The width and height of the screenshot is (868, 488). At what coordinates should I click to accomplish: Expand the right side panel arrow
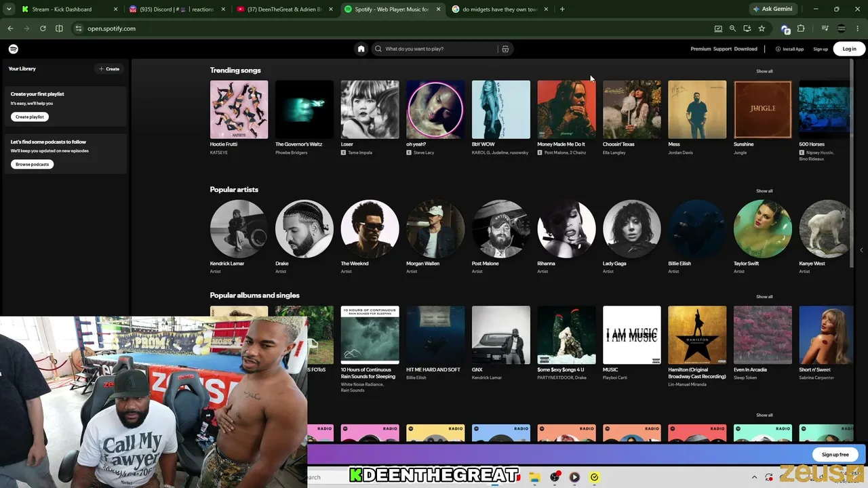click(x=861, y=250)
